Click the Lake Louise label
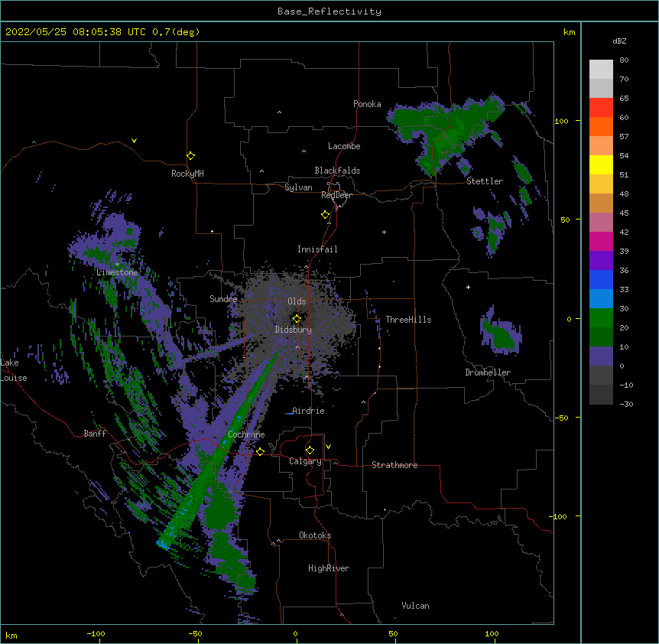This screenshot has height=644, width=659. point(14,370)
